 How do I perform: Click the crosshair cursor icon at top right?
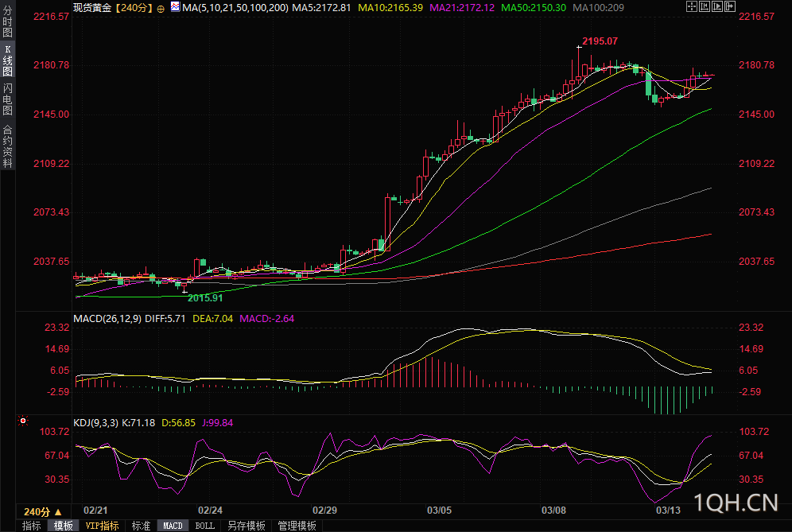coord(692,6)
